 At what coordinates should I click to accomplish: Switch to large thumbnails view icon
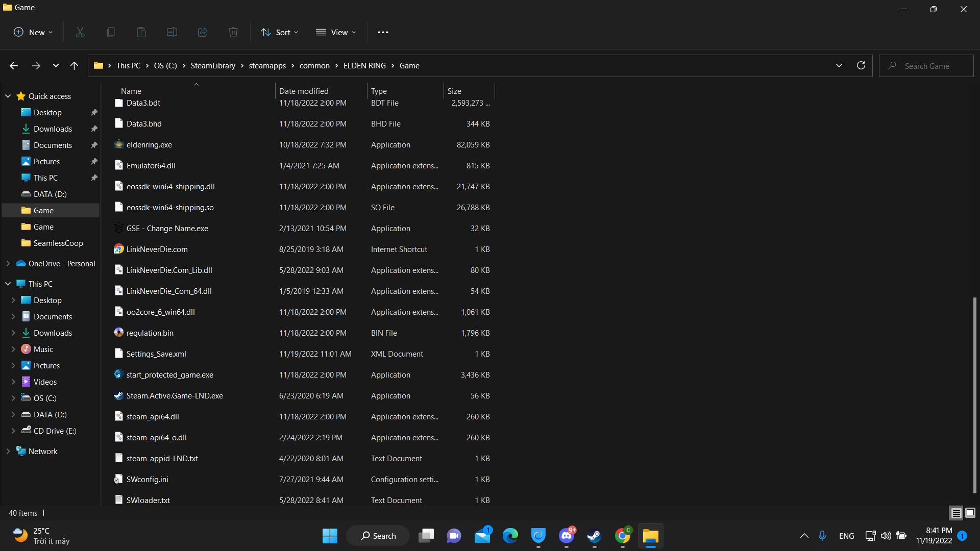[970, 513]
